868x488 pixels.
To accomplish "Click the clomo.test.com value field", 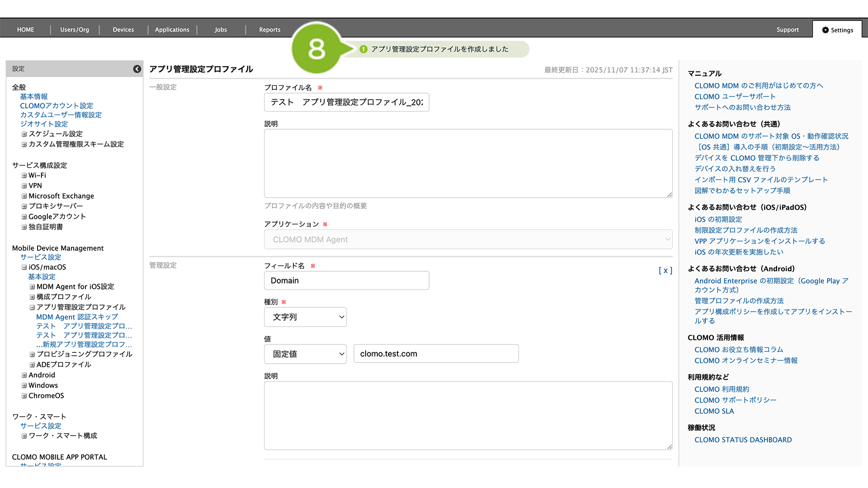I will pyautogui.click(x=435, y=354).
